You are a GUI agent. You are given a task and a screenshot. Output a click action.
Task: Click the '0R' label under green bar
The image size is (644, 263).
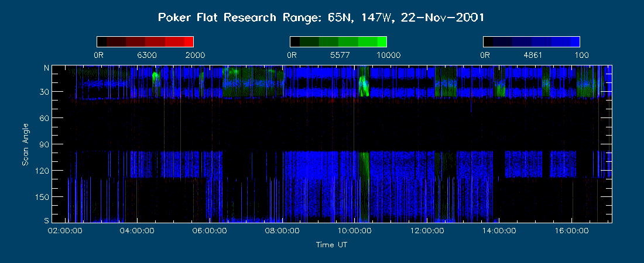pos(292,56)
